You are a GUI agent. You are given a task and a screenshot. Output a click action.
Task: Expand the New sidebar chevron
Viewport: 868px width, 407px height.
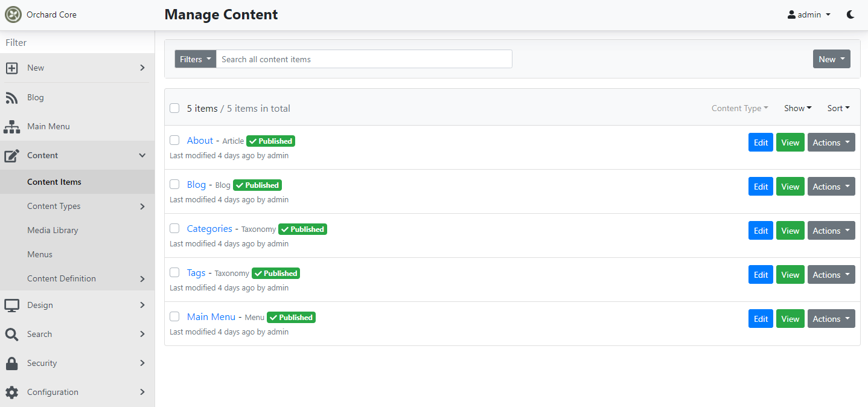pos(142,68)
